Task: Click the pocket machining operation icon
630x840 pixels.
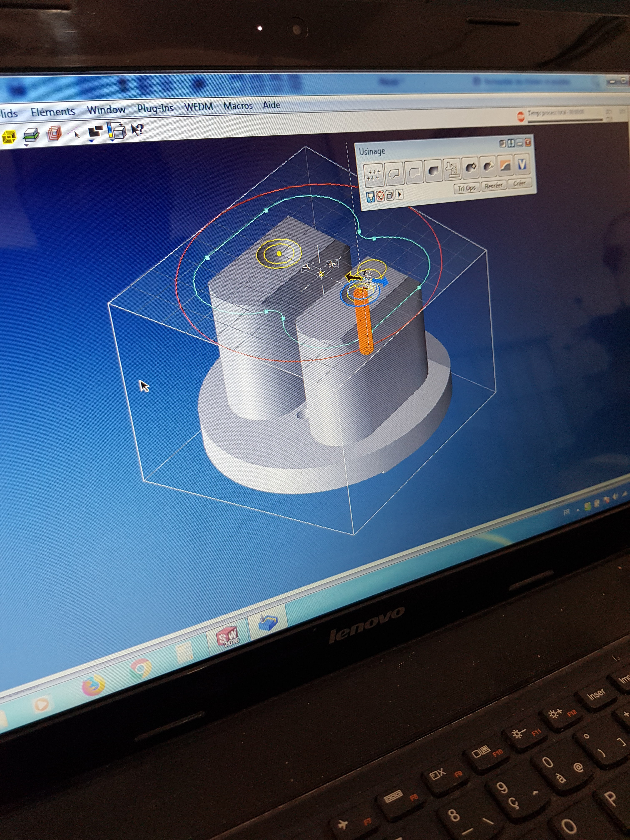Action: click(434, 171)
